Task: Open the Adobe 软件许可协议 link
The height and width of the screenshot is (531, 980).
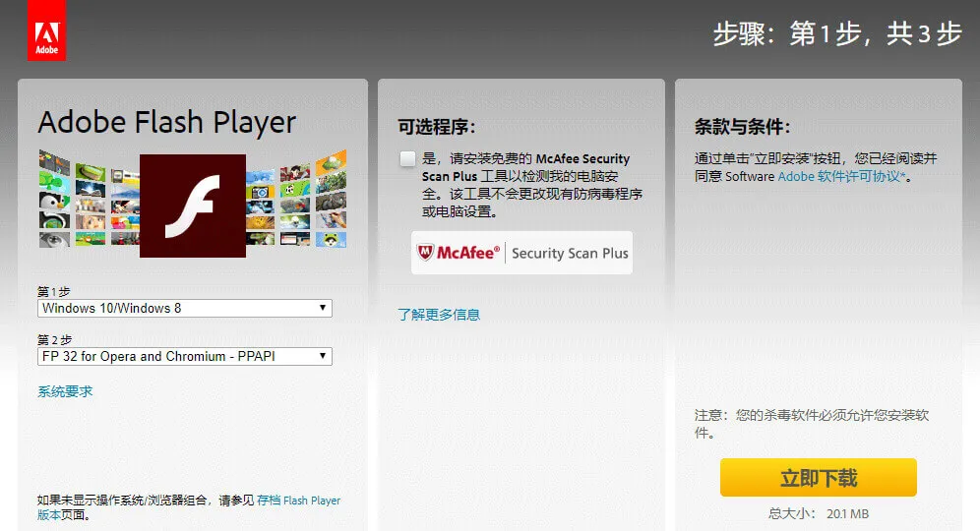Action: click(841, 176)
